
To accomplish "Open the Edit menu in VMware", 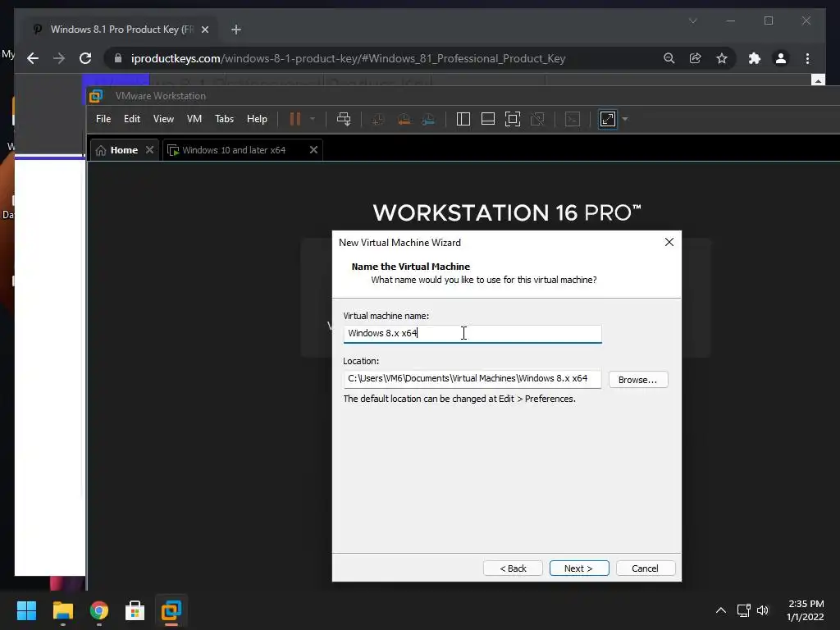I will 132,119.
